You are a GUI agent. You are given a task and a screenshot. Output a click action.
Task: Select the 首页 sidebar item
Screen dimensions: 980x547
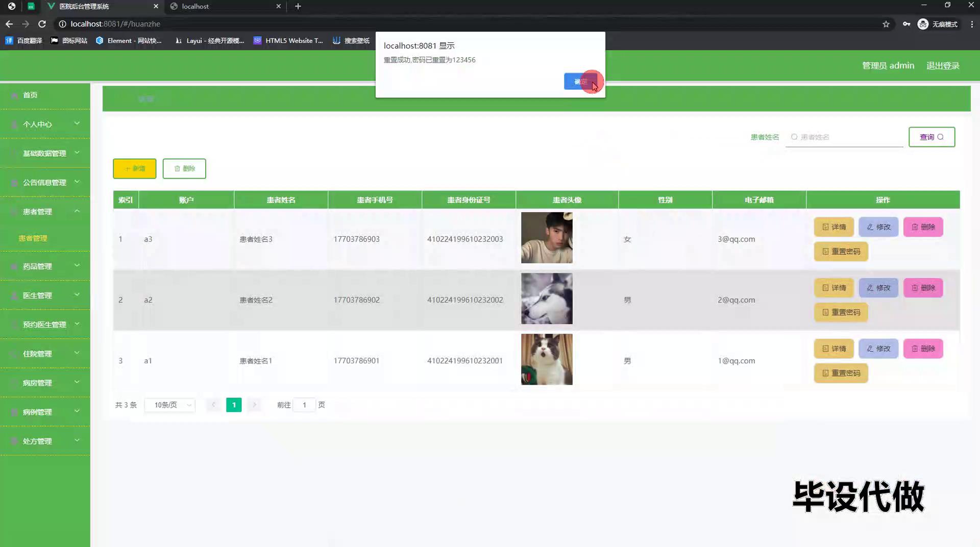click(x=30, y=95)
